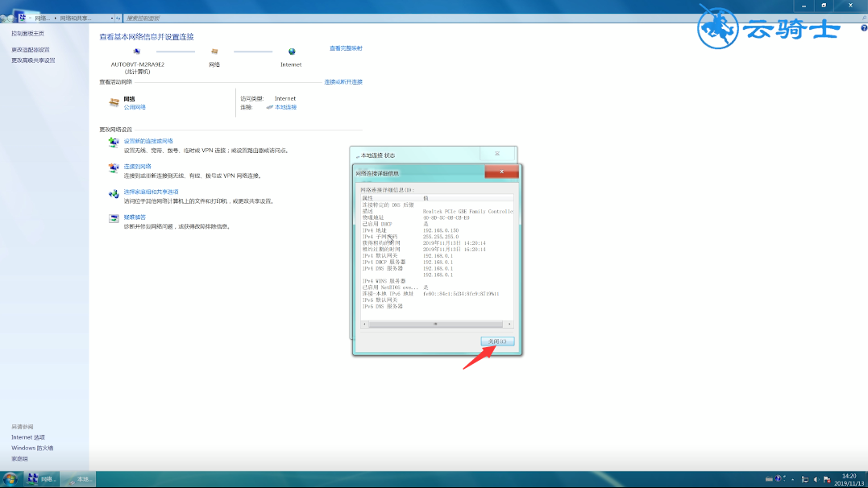The height and width of the screenshot is (488, 868).
Task: Open the Windows Start menu
Action: (x=10, y=479)
